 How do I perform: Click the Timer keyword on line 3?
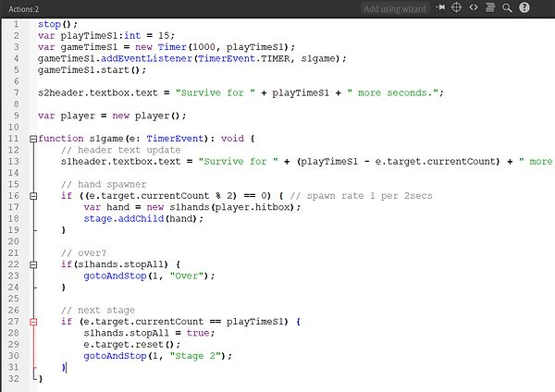coord(172,47)
